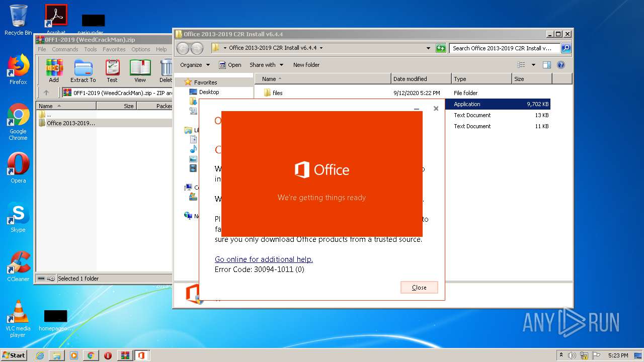Sort by the Type column in Explorer

click(x=481, y=79)
